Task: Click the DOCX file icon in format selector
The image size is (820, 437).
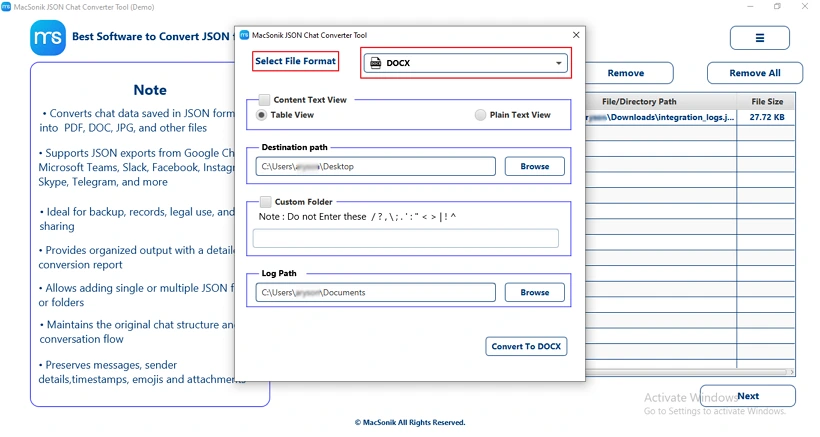Action: pyautogui.click(x=375, y=63)
